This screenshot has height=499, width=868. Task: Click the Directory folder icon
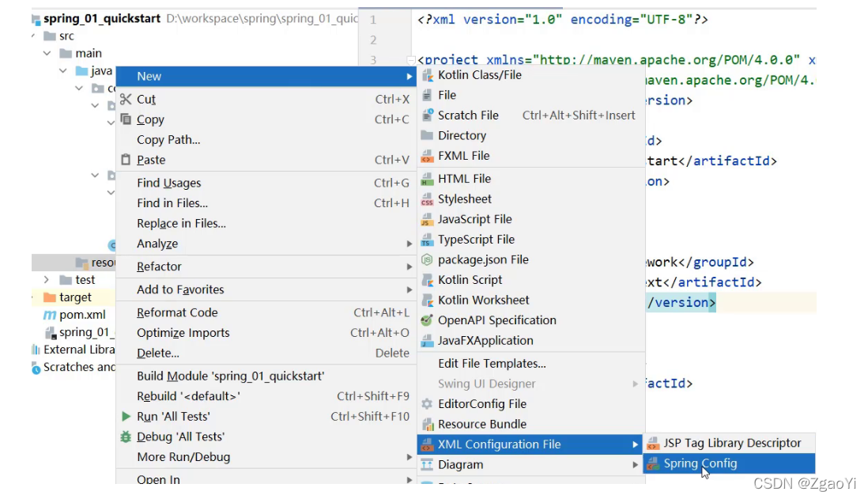tap(427, 135)
